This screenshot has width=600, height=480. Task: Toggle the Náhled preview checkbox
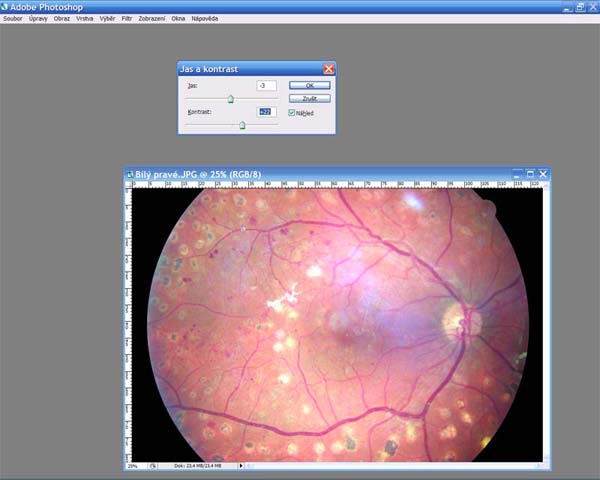click(x=292, y=113)
